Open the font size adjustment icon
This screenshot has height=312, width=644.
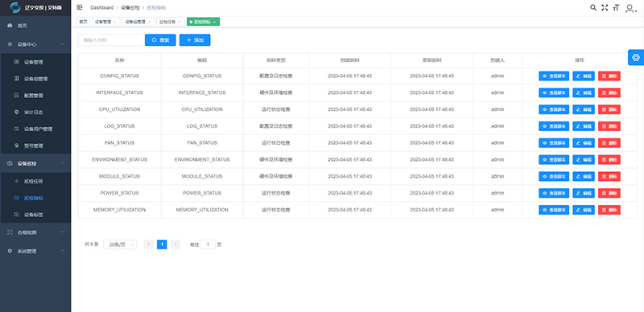[616, 7]
